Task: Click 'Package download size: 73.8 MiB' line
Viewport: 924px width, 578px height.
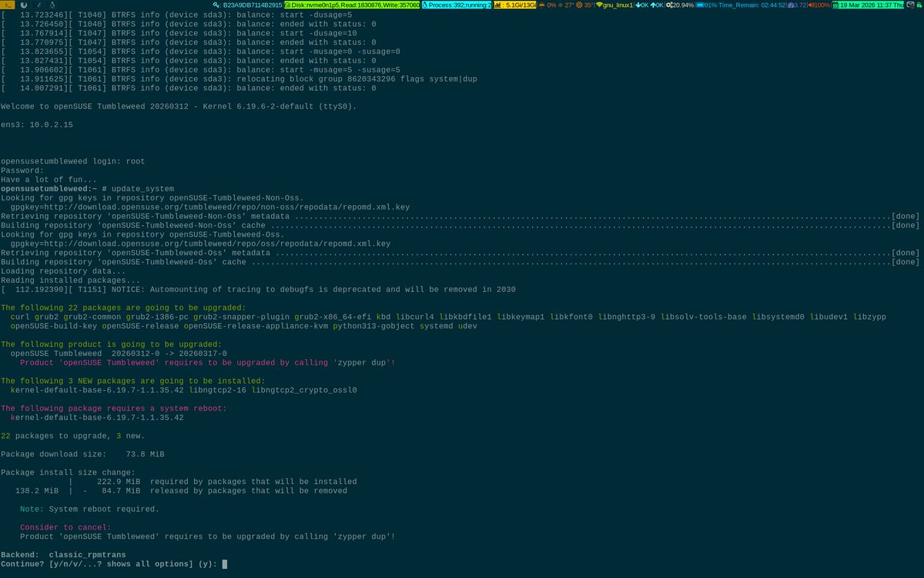Action: pos(82,454)
